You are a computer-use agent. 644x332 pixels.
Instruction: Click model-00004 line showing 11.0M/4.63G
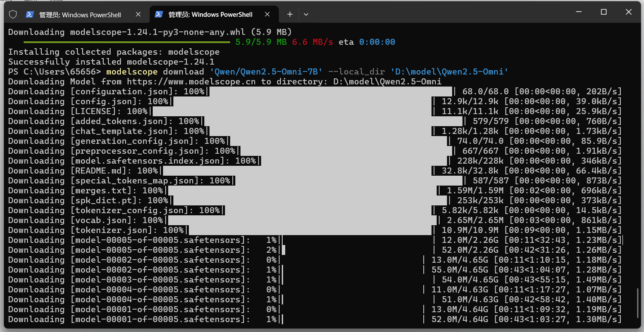pyautogui.click(x=315, y=289)
